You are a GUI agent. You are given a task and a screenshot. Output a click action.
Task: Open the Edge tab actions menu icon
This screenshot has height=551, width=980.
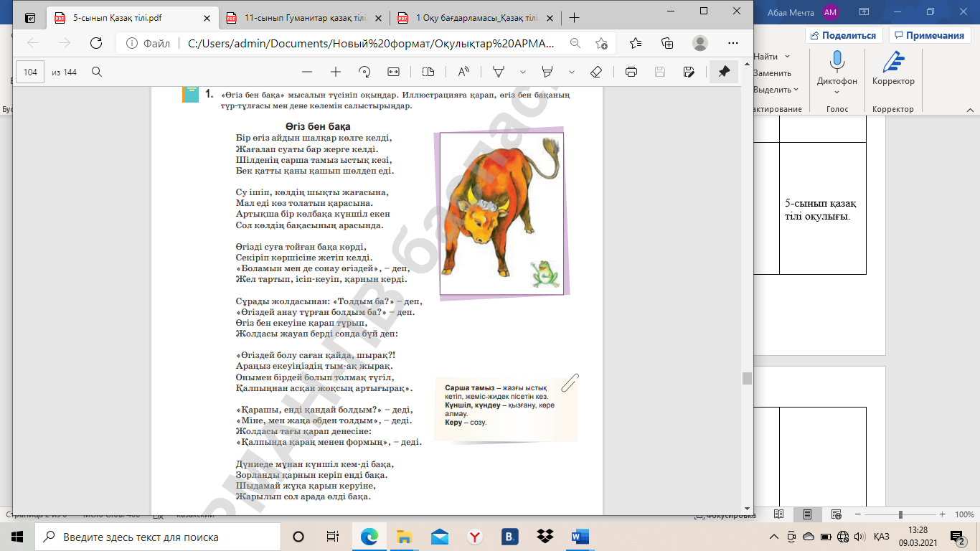tap(30, 18)
